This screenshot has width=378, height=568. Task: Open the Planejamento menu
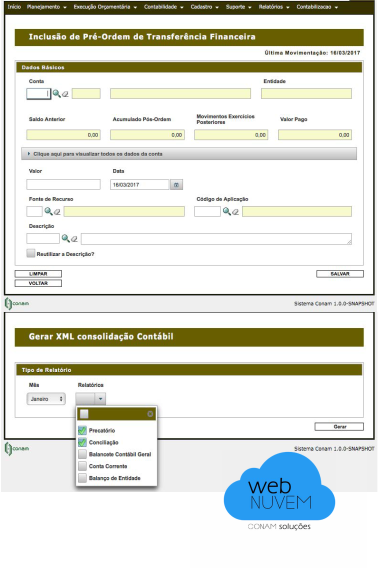click(47, 7)
